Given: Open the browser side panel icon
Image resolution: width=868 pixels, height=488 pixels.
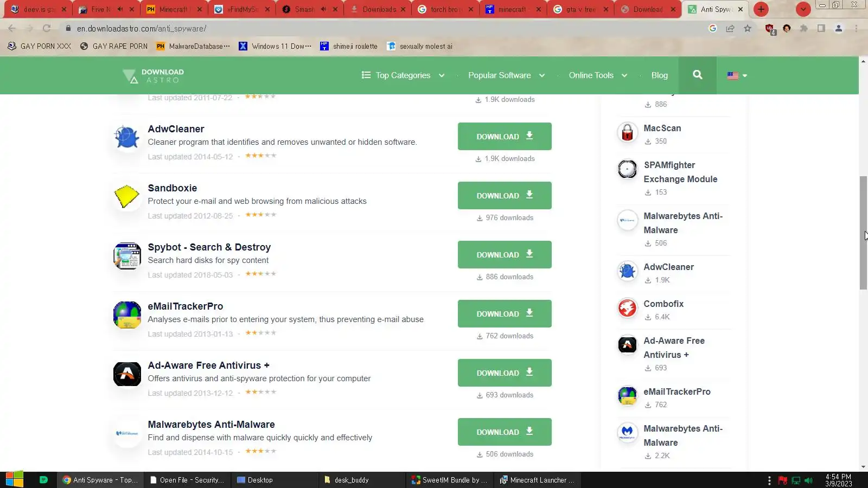Looking at the screenshot, I should click(821, 28).
